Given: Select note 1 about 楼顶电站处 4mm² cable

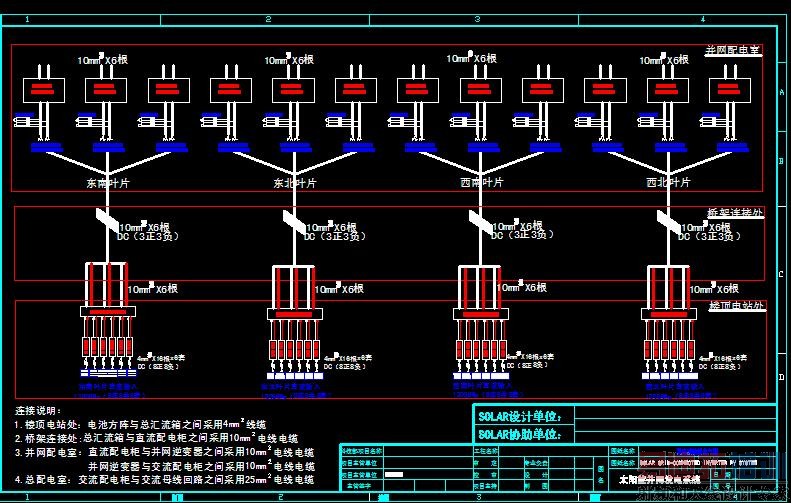Looking at the screenshot, I should (x=140, y=424).
